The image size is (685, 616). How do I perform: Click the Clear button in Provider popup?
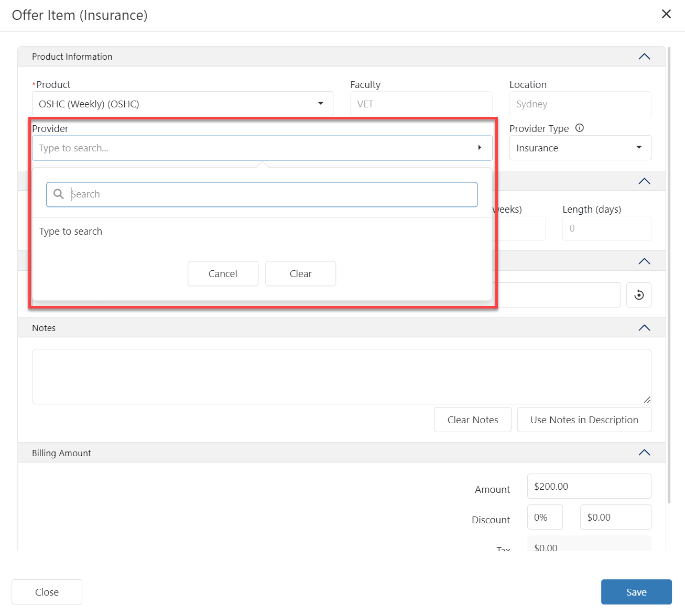(300, 273)
